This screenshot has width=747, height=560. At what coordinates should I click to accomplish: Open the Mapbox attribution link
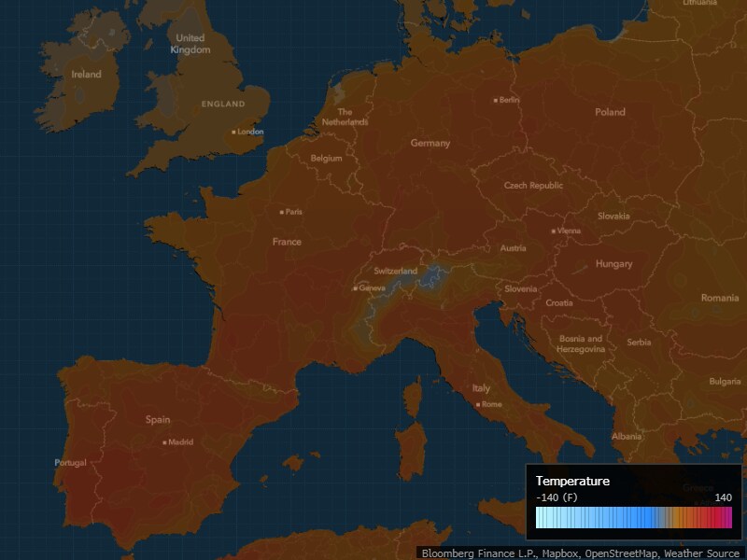click(x=557, y=553)
